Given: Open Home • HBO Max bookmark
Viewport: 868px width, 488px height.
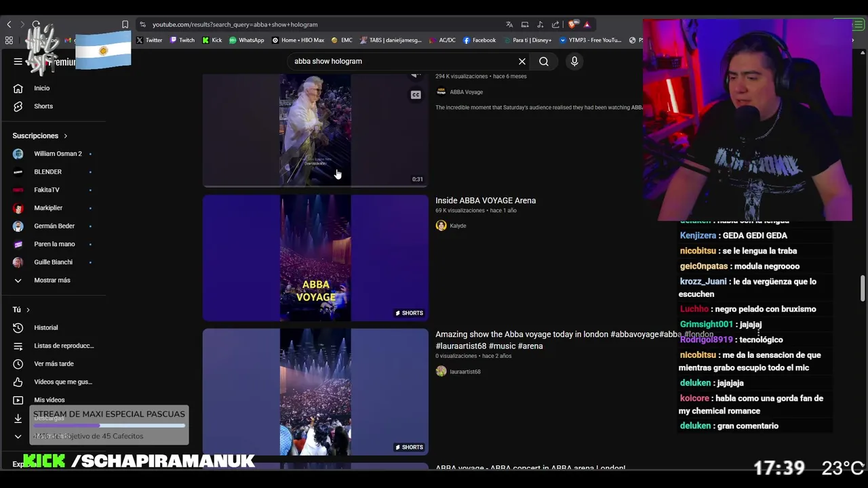Looking at the screenshot, I should pos(298,40).
